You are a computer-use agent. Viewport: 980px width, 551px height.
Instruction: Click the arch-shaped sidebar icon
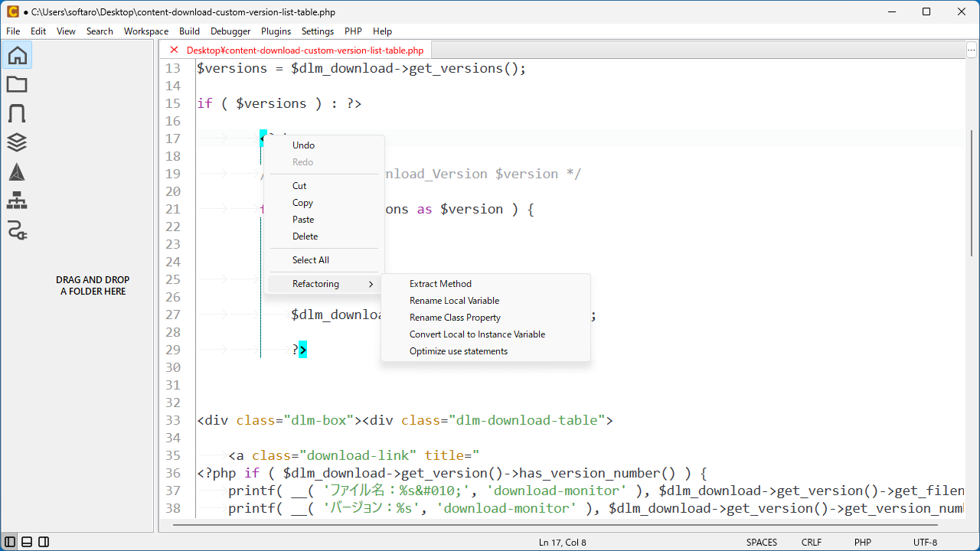click(17, 113)
